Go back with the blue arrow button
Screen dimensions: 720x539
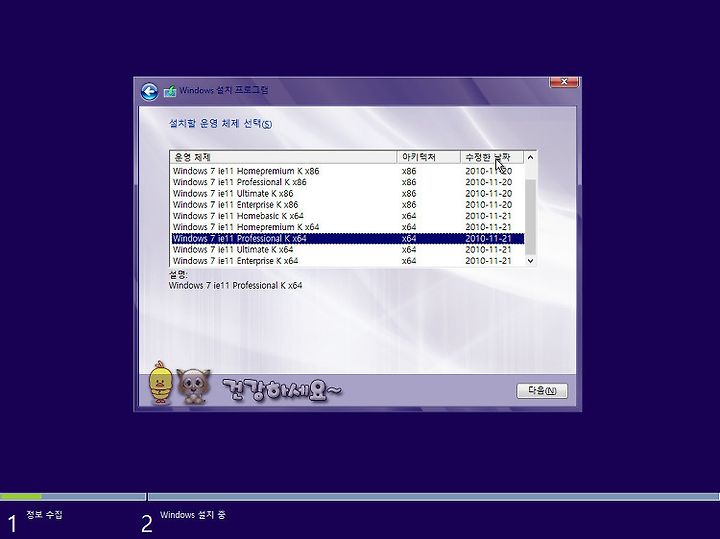click(149, 91)
